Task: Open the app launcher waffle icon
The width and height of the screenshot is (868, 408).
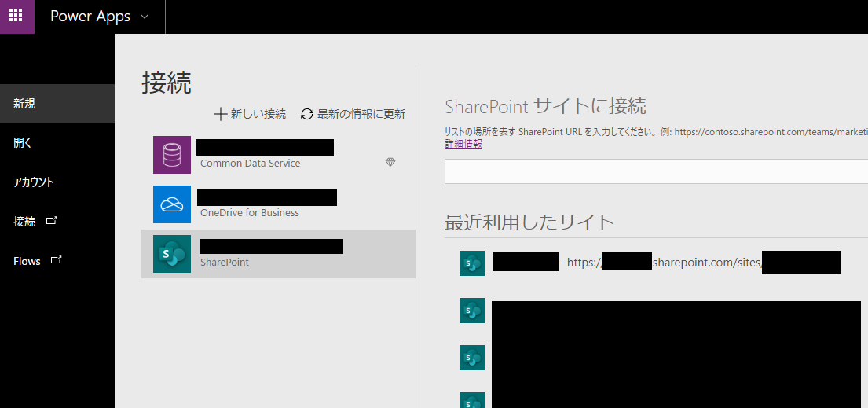Action: 16,16
